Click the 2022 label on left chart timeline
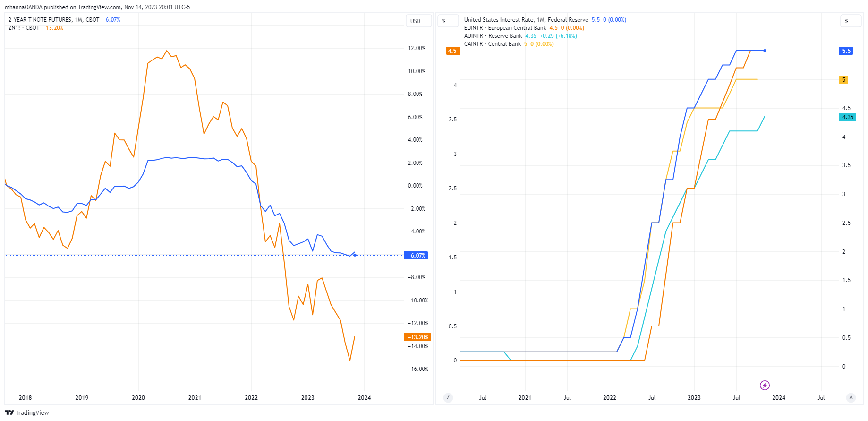Screen dimensions: 868x421 (251, 397)
